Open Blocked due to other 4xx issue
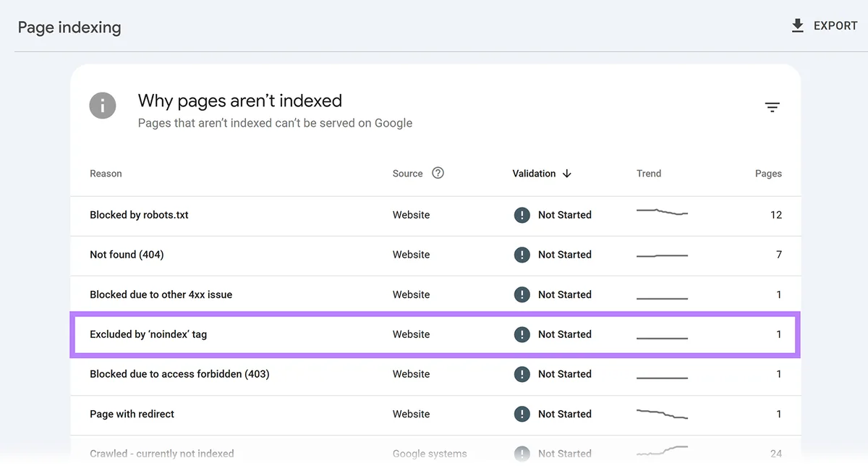 click(161, 294)
